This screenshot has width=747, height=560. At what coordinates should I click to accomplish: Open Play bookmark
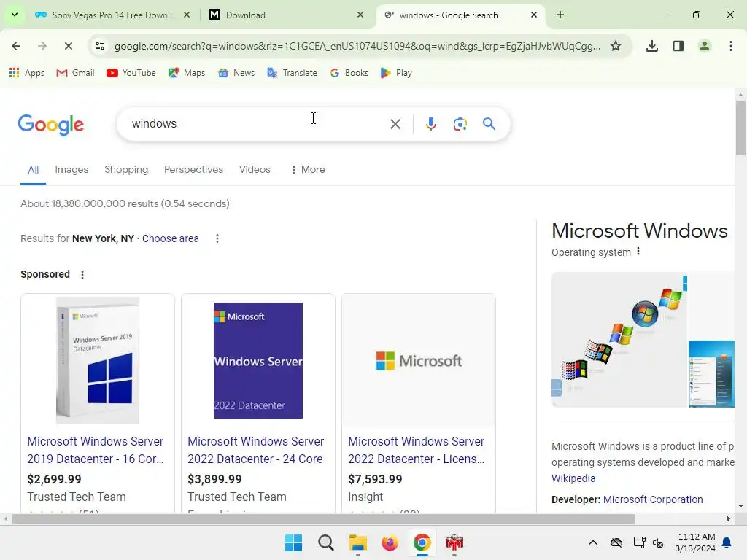(396, 73)
